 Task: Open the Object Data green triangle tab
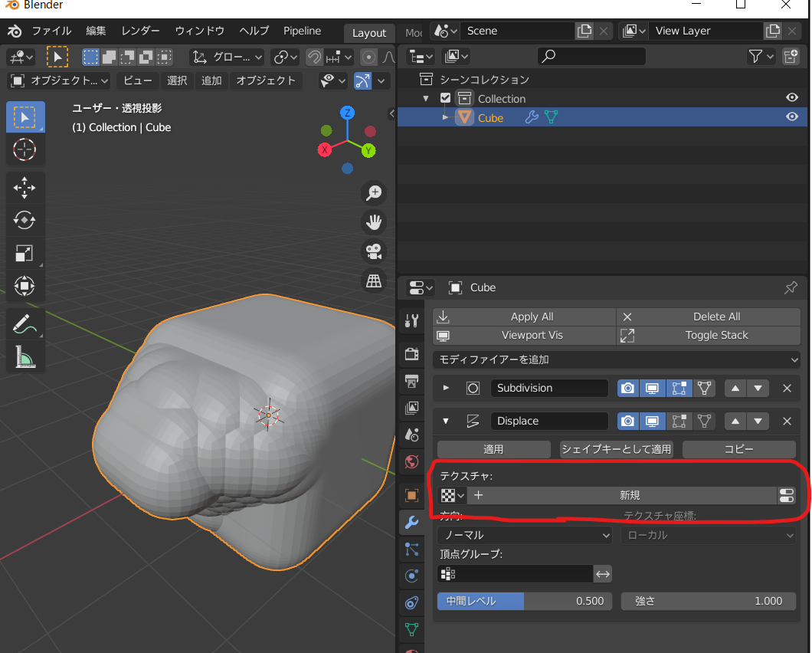pyautogui.click(x=411, y=630)
